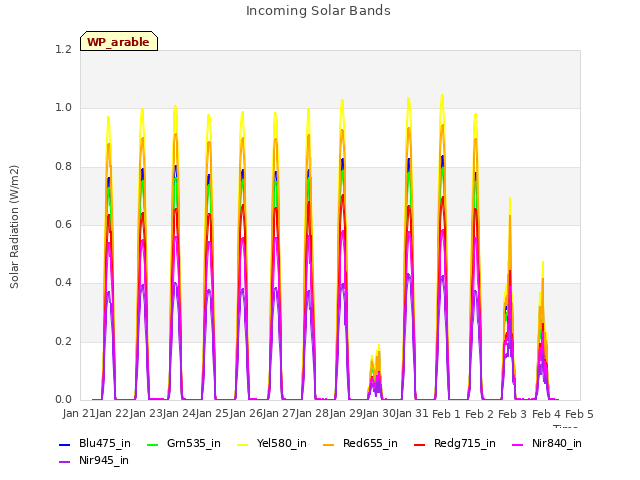Click the Jan 21 x-axis tick label
The image size is (640, 480).
click(79, 413)
